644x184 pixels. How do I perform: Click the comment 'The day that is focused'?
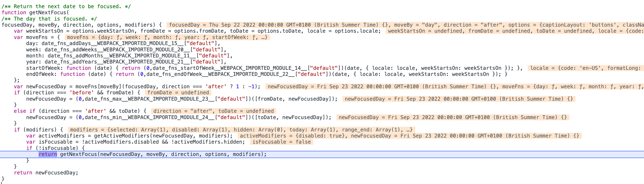click(x=49, y=19)
